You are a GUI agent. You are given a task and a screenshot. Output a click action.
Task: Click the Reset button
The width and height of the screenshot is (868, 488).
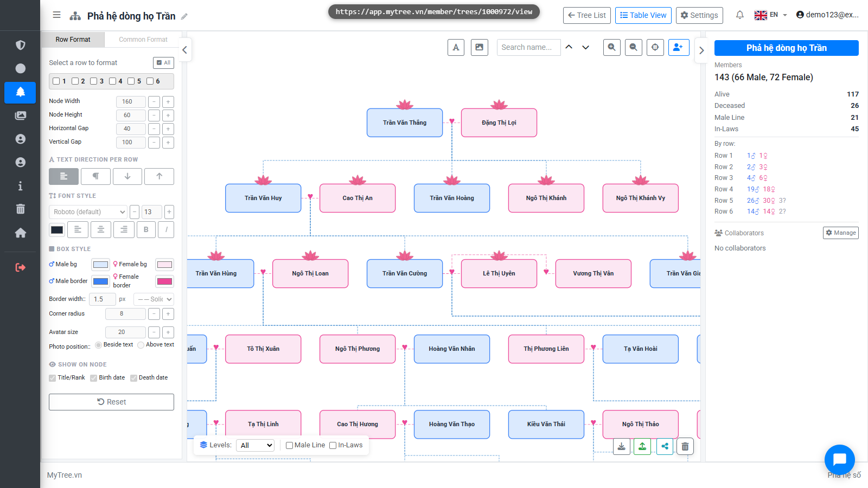tap(111, 402)
